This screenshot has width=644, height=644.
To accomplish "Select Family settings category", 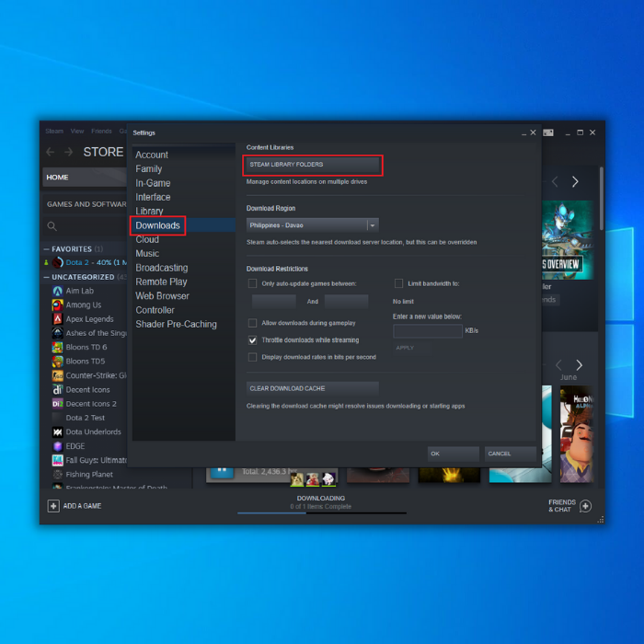I will point(149,169).
